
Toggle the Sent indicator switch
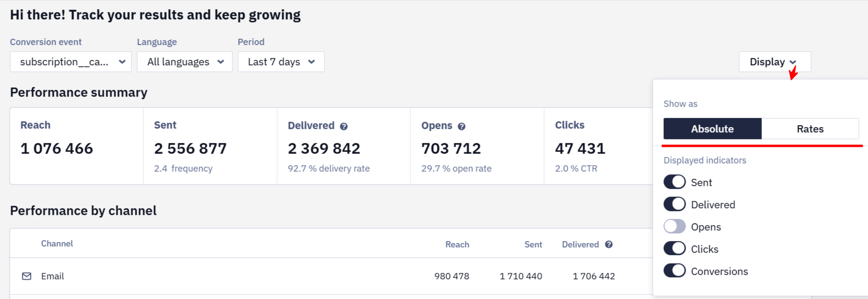click(674, 182)
